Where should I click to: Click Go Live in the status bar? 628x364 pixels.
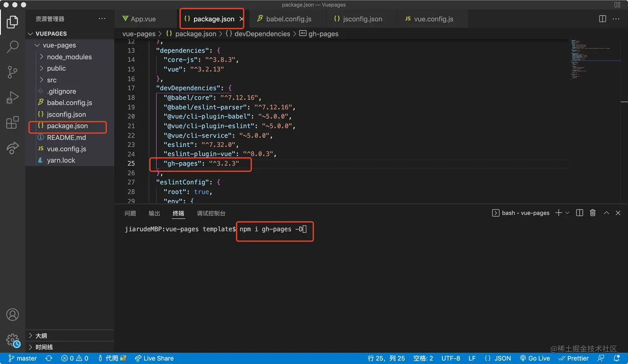(x=535, y=358)
